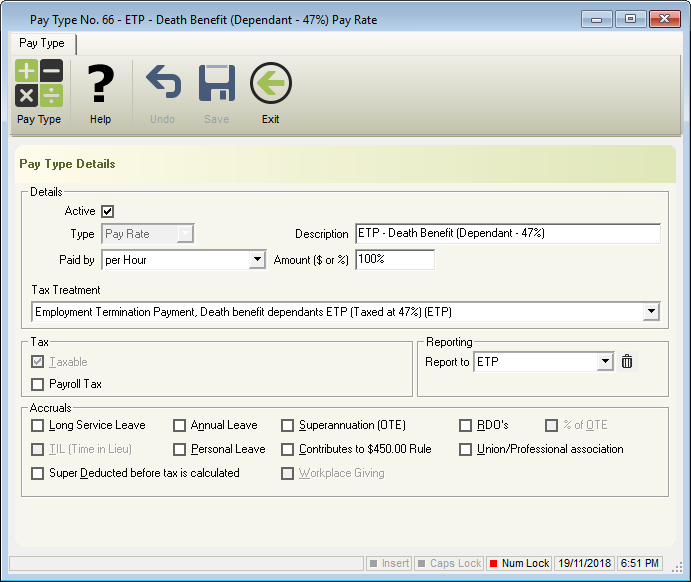The image size is (691, 582).
Task: Switch to the Pay Type tab
Action: (x=42, y=43)
